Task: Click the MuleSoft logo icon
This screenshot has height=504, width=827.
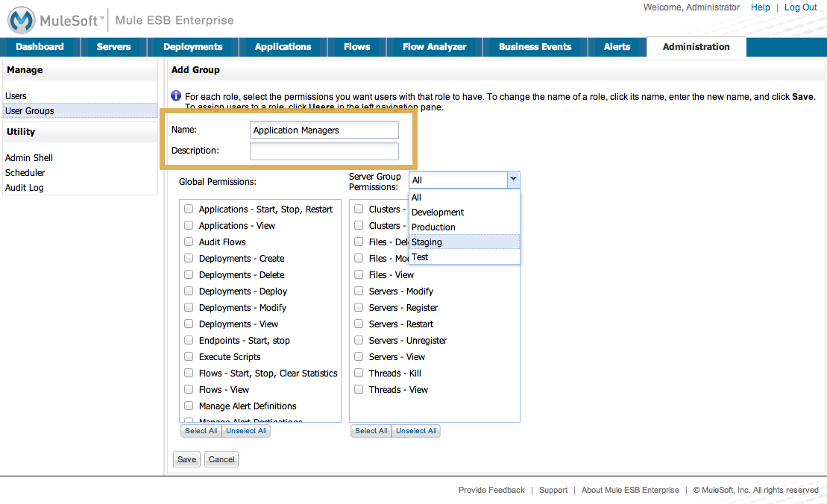Action: [22, 20]
